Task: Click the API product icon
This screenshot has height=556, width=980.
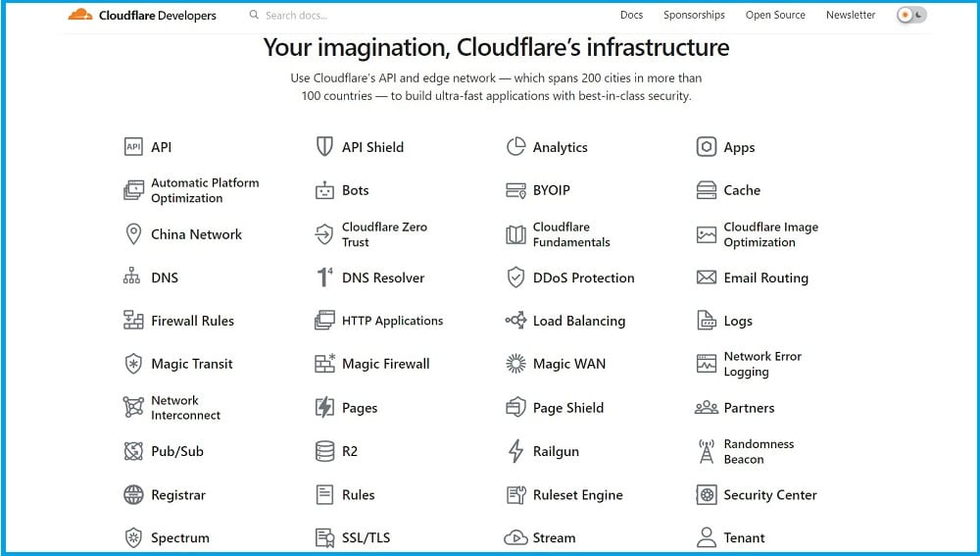Action: tap(133, 147)
